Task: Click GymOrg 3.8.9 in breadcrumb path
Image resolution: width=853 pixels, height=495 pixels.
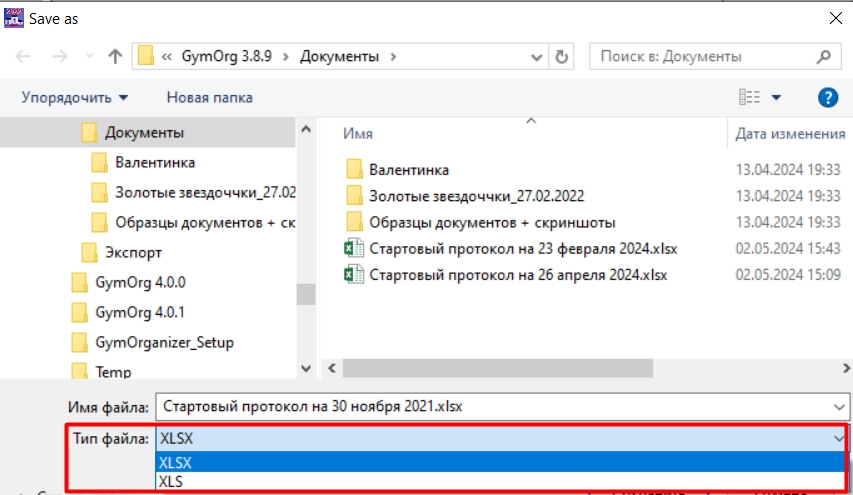Action: pyautogui.click(x=231, y=57)
